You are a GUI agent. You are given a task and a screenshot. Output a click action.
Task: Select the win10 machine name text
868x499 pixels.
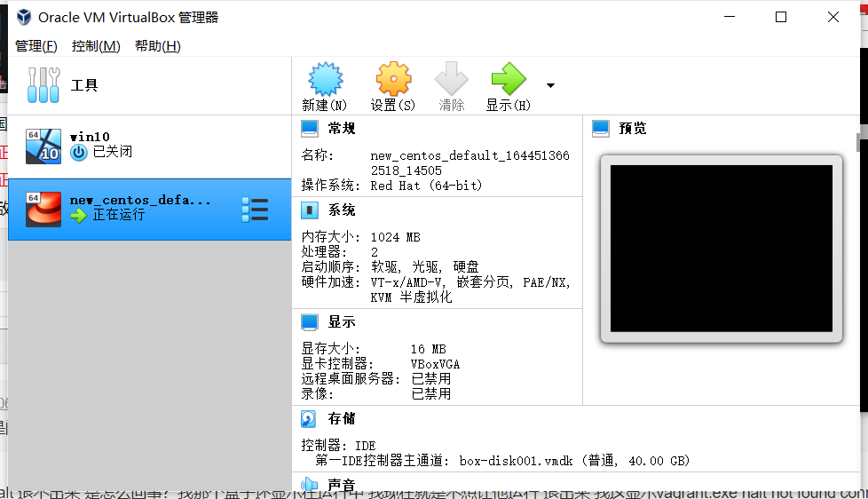(x=90, y=136)
